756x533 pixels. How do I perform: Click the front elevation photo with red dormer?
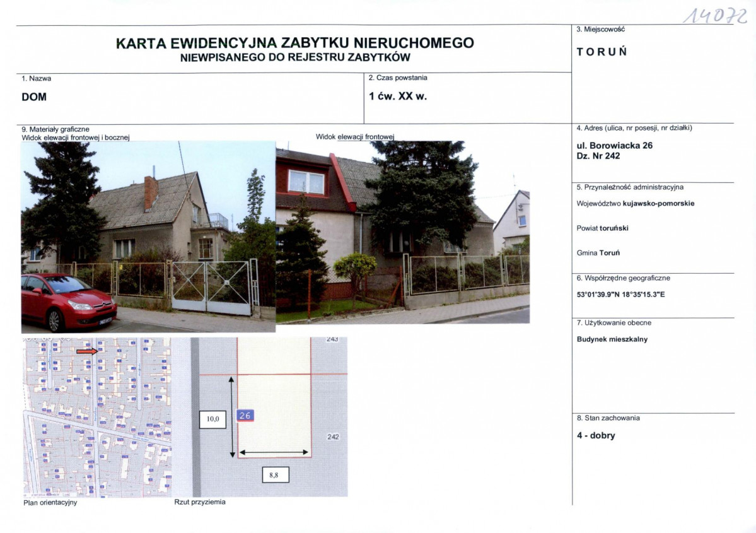coord(402,232)
